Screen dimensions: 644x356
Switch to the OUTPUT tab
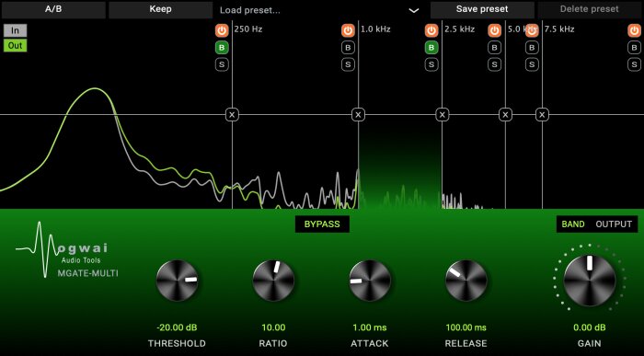click(x=614, y=224)
